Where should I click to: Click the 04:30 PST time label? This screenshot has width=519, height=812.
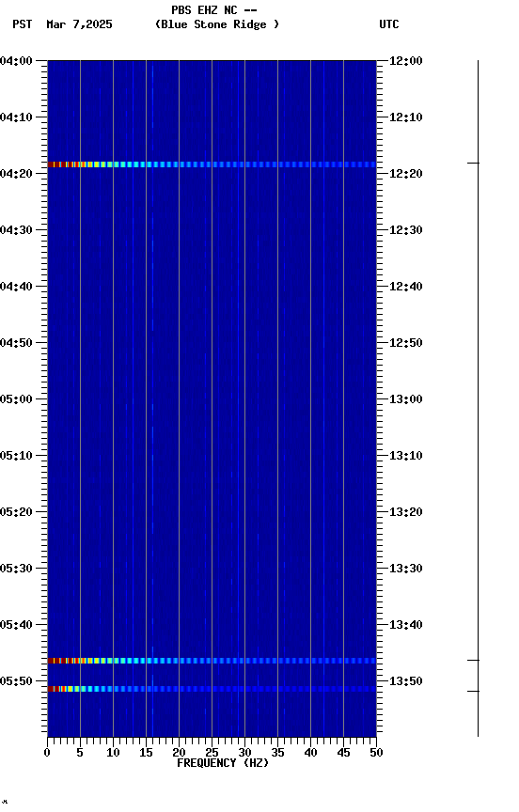pyautogui.click(x=16, y=230)
